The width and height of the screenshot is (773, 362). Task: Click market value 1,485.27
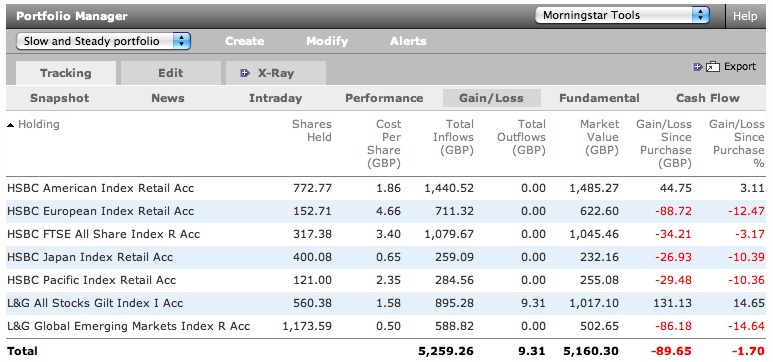tap(594, 188)
